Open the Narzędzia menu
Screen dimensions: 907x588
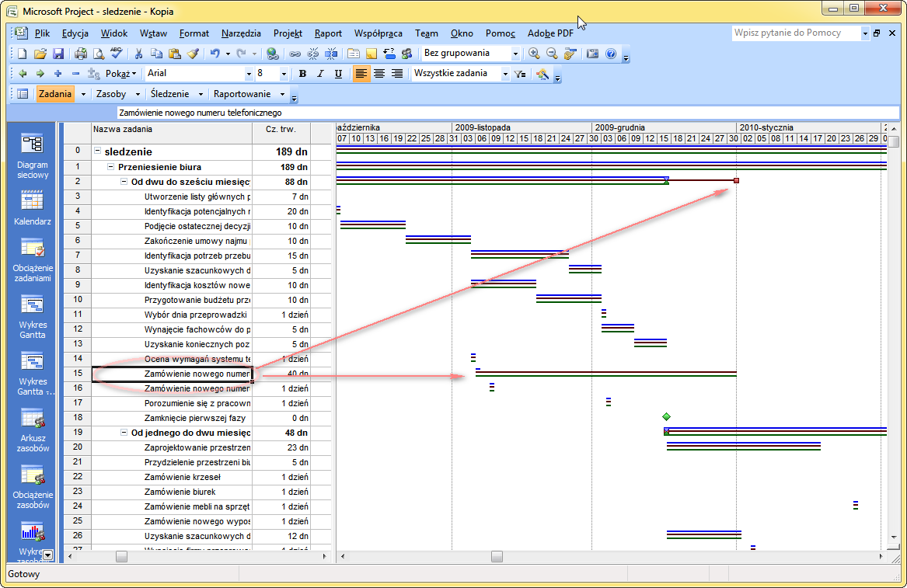241,33
